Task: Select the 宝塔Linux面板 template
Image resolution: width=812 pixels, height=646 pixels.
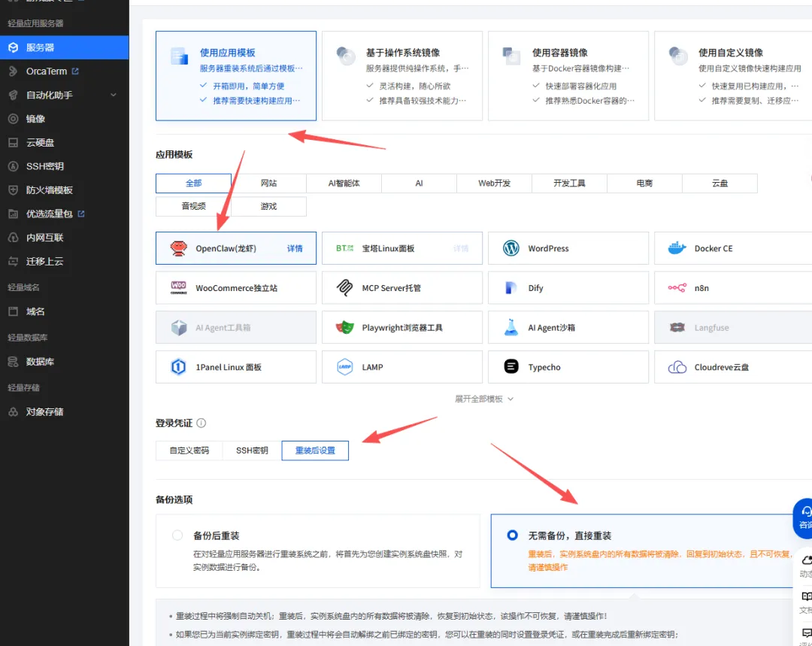Action: [x=402, y=249]
